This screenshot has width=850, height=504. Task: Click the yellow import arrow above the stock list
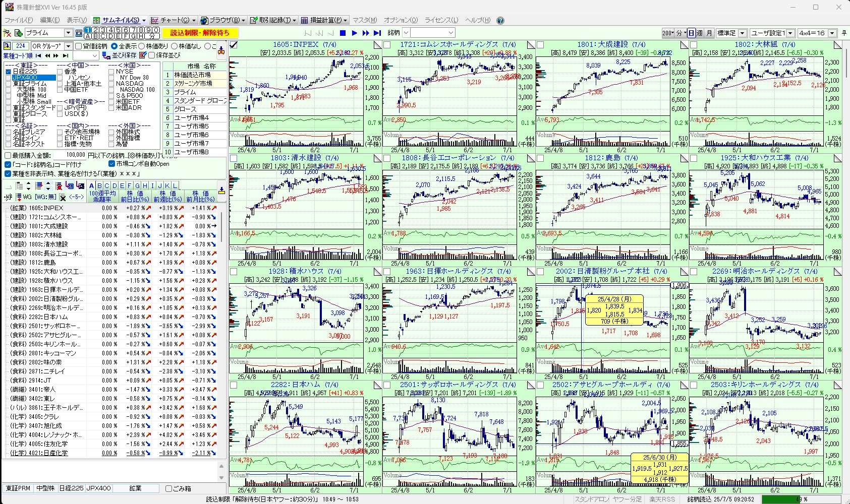(x=221, y=191)
